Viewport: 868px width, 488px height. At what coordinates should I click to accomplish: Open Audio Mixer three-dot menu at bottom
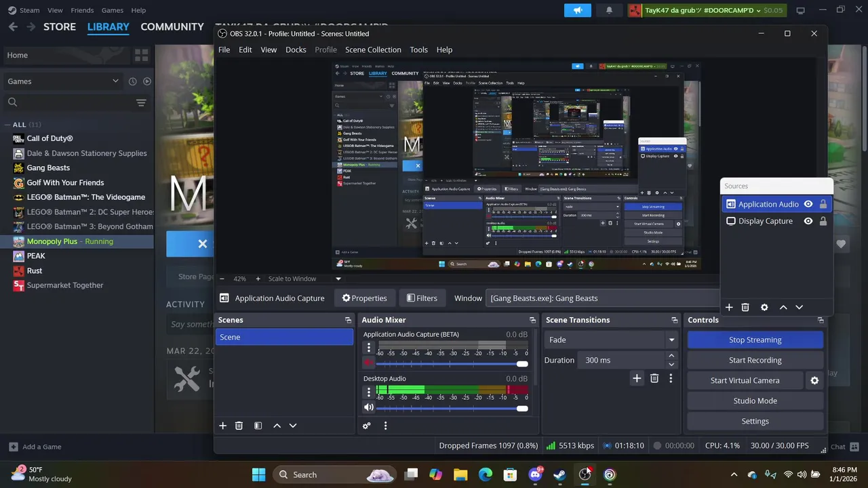385,426
